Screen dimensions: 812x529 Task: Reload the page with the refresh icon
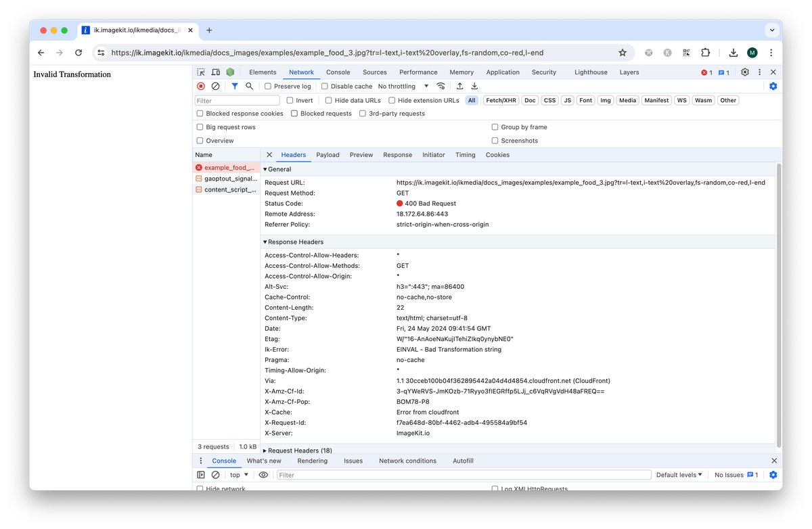tap(78, 53)
